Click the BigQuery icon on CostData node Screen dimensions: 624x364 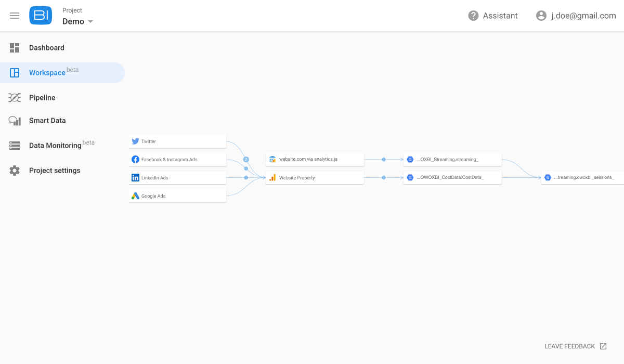coord(410,178)
